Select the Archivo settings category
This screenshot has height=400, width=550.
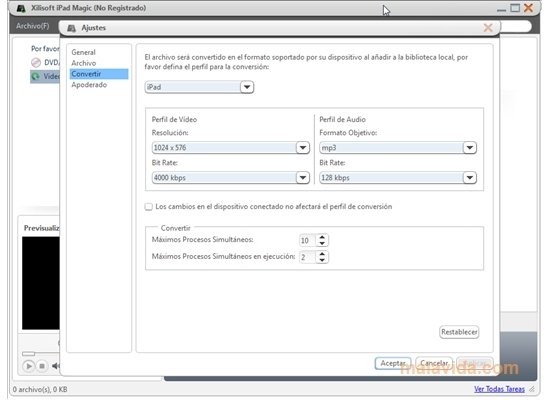pos(83,63)
